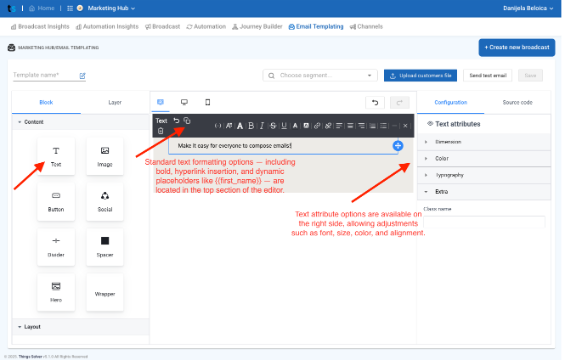
Task: Undo the last editor change
Action: [x=375, y=103]
